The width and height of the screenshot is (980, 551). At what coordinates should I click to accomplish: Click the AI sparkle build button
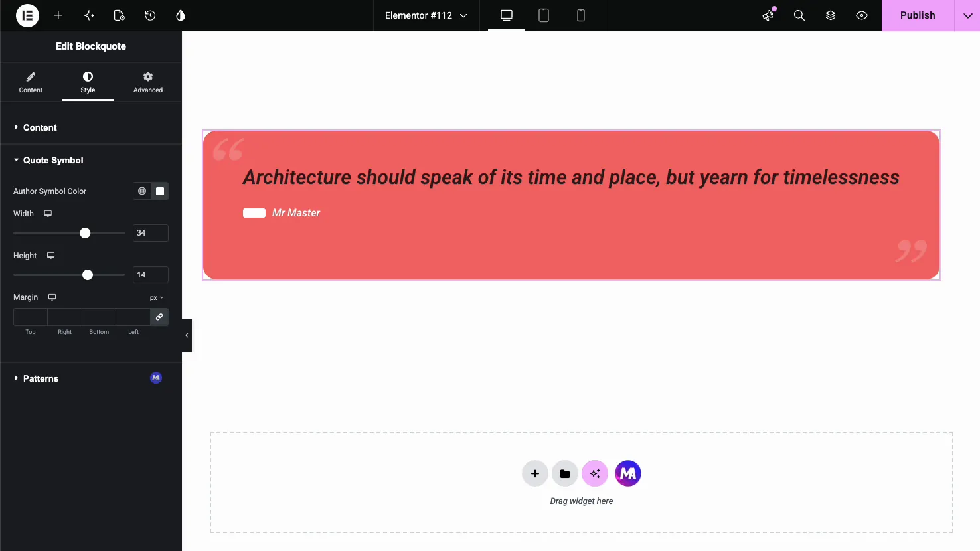tap(595, 473)
